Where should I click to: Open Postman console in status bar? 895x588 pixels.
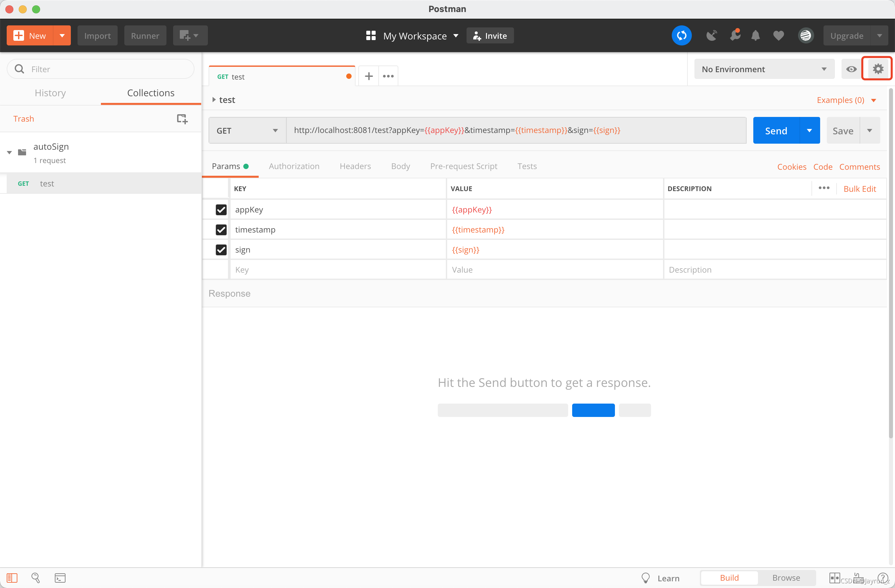coord(60,578)
